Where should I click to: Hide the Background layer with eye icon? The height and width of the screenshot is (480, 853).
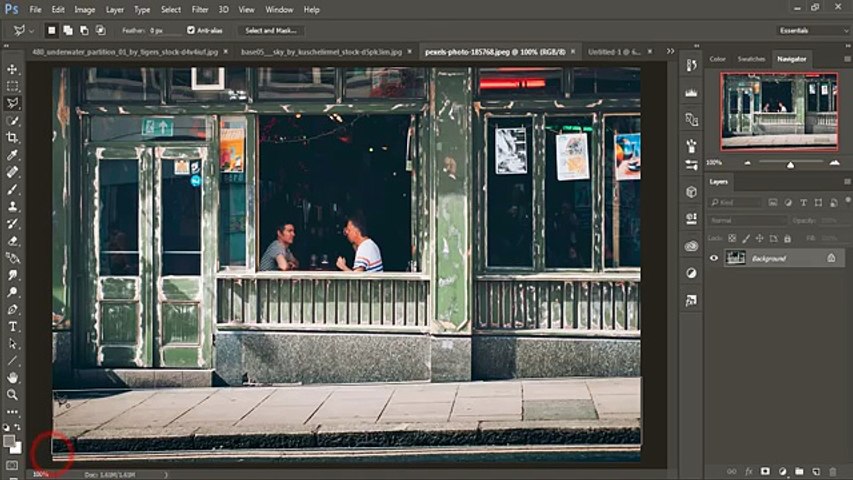(x=714, y=258)
